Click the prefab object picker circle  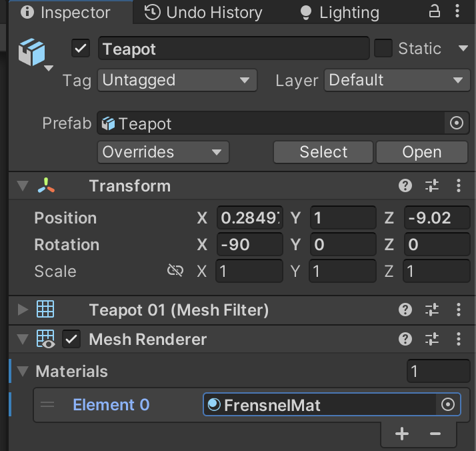pos(457,123)
